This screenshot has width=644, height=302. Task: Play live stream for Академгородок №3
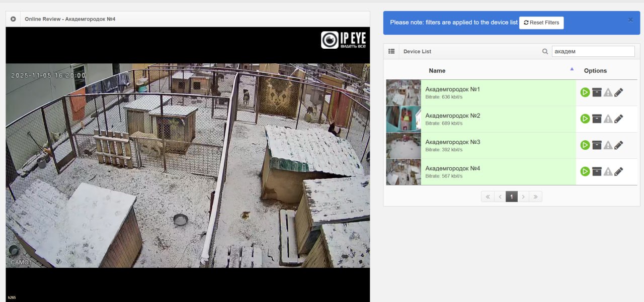pyautogui.click(x=585, y=145)
